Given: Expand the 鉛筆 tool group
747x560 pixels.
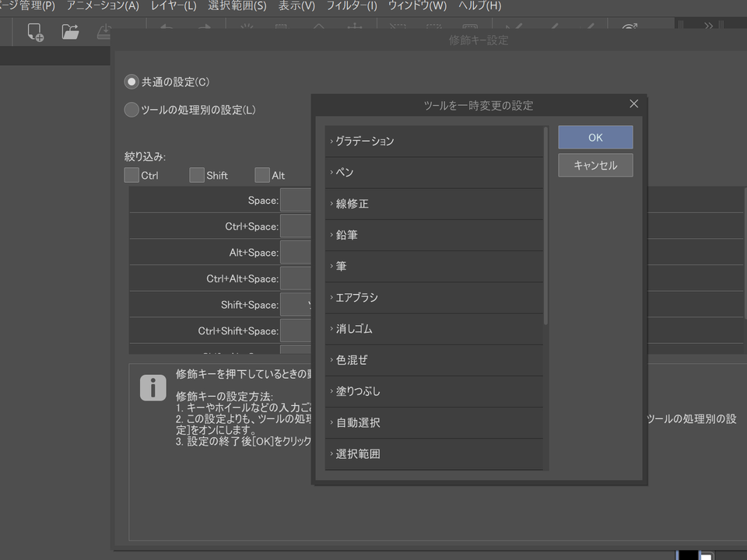Looking at the screenshot, I should click(x=331, y=235).
